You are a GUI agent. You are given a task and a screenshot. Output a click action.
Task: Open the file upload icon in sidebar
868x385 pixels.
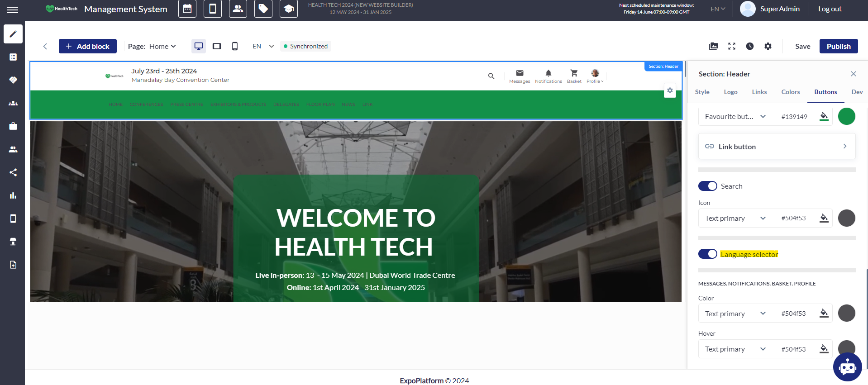pos(13,265)
